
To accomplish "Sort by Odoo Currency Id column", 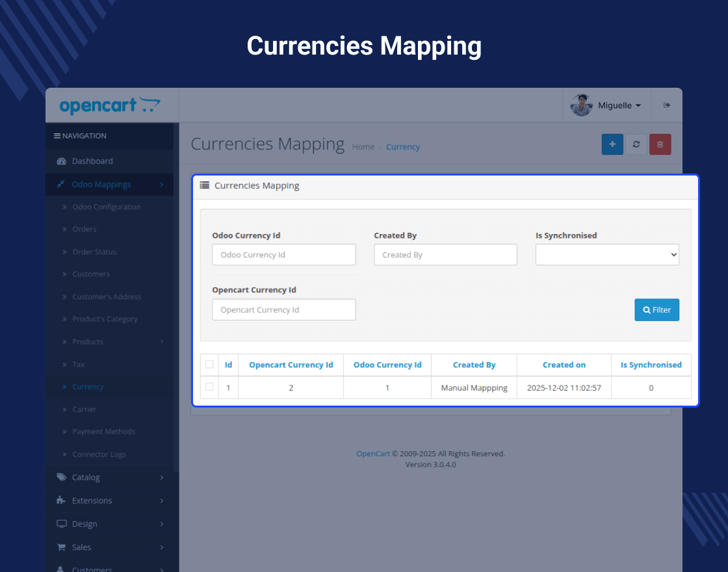I will coord(387,365).
